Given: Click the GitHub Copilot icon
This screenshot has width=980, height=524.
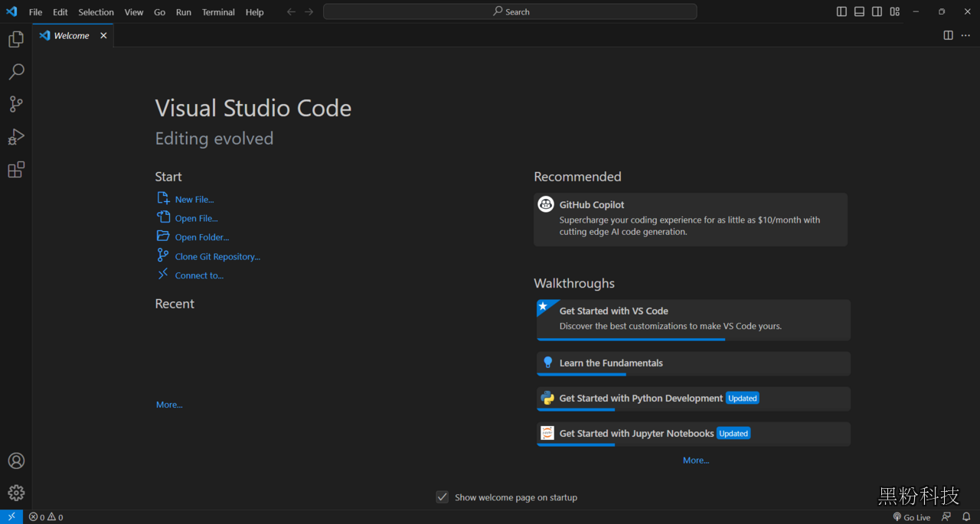Looking at the screenshot, I should coord(546,204).
